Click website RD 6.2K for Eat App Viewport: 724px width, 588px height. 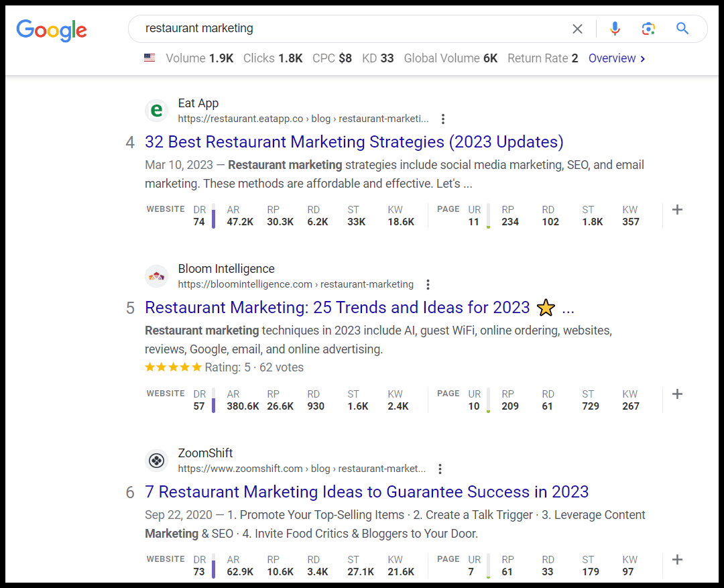[318, 216]
